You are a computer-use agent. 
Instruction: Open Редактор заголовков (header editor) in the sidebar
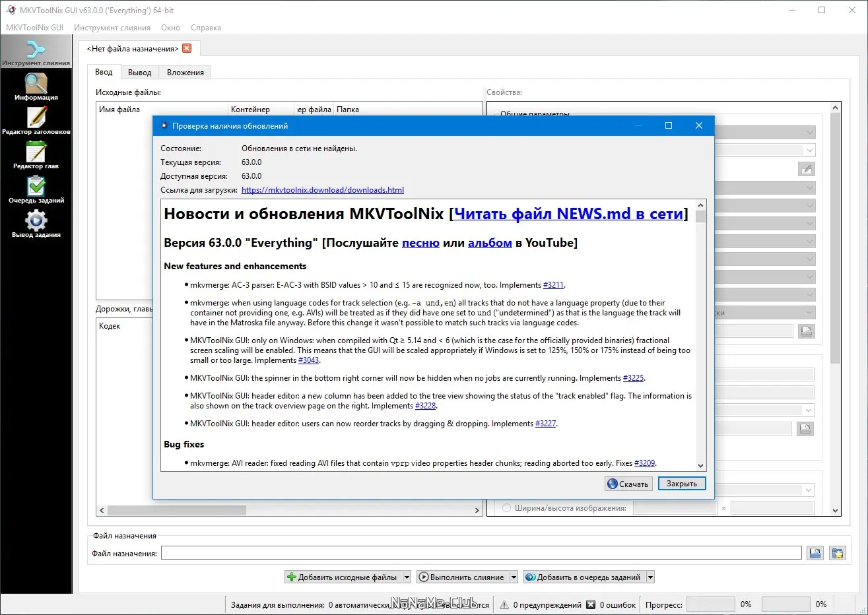[x=36, y=121]
